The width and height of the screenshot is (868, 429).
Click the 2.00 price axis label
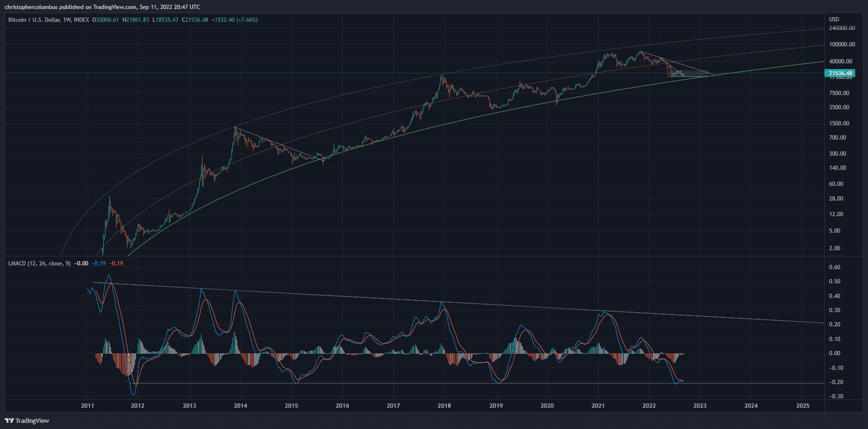[834, 248]
